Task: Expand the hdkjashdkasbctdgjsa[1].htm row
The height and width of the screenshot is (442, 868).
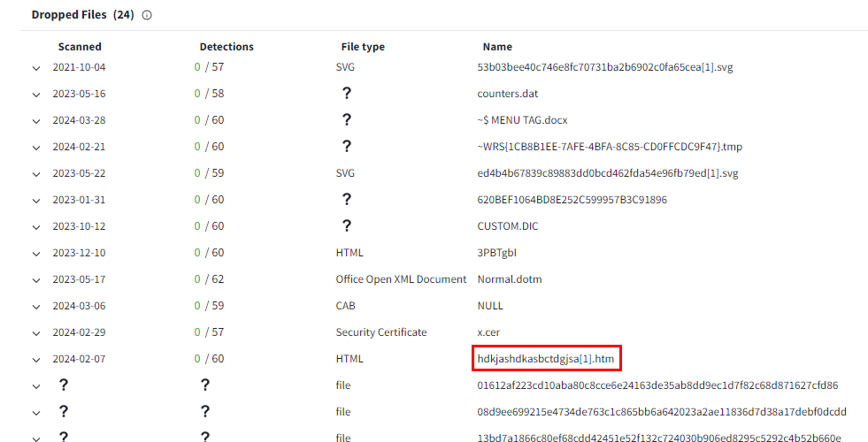Action: pos(36,360)
